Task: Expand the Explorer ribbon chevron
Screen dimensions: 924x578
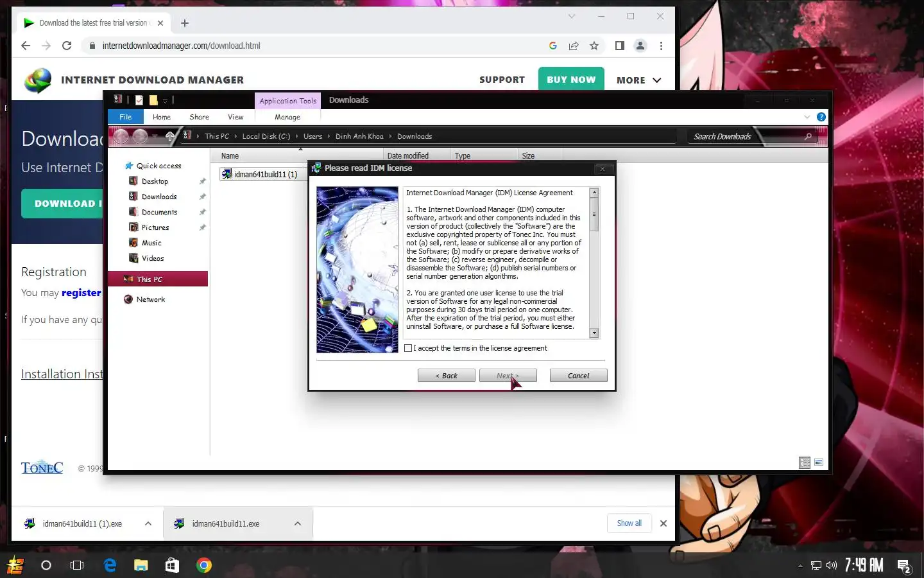Action: 807,117
